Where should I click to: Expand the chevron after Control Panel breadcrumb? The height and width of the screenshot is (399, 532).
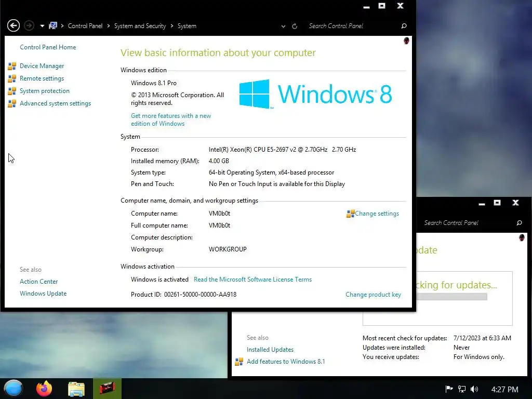108,26
